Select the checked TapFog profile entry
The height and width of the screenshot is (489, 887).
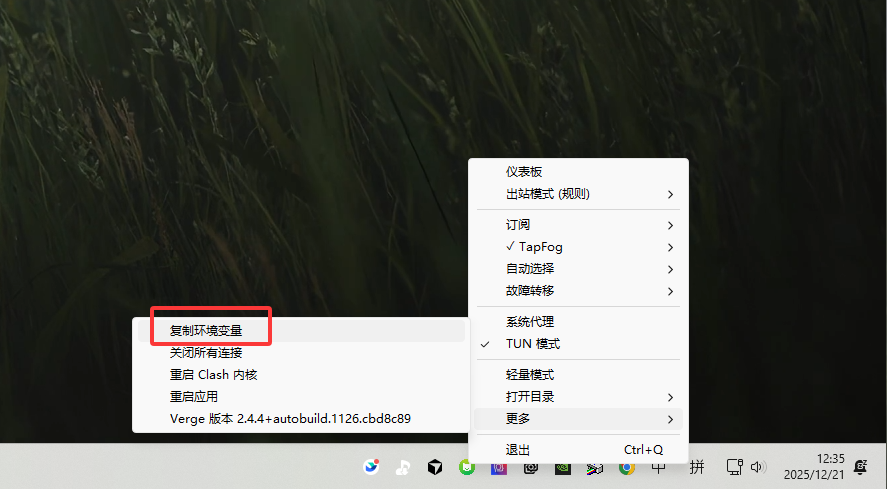[x=578, y=247]
